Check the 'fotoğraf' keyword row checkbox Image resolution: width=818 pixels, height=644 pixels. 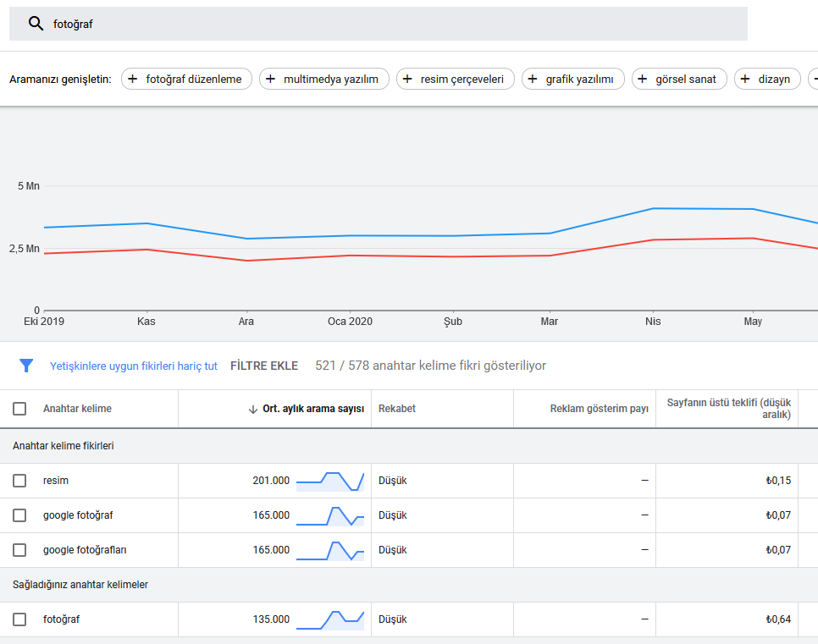tap(19, 619)
